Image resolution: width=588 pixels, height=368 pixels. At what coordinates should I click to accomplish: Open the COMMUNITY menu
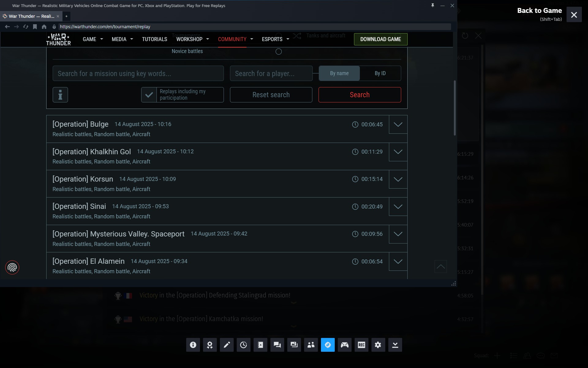236,39
